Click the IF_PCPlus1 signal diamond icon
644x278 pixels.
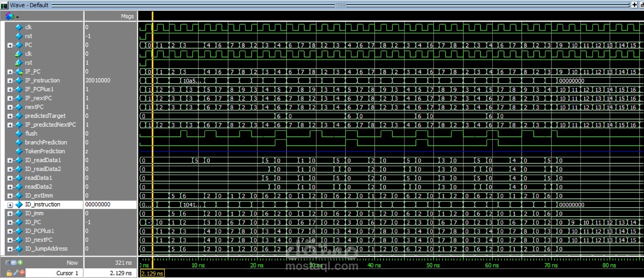click(19, 89)
